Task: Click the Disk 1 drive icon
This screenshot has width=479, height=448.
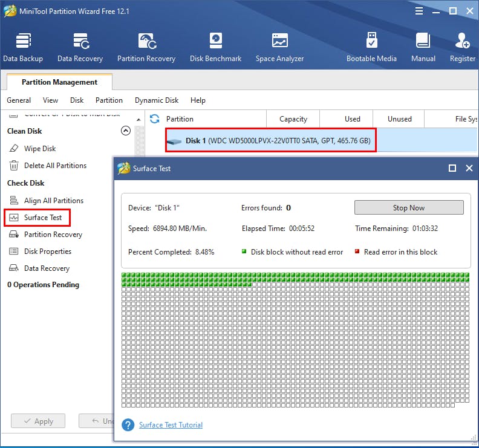Action: [x=174, y=141]
